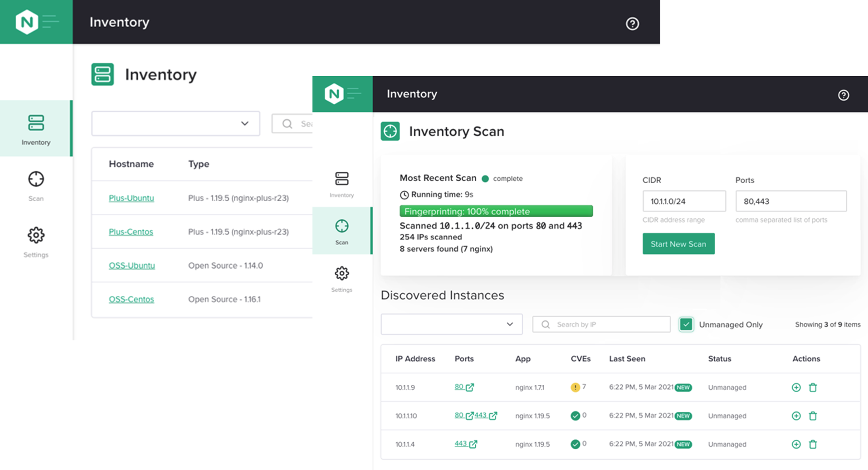This screenshot has width=868, height=470.
Task: Click the Status column header
Action: coord(720,359)
